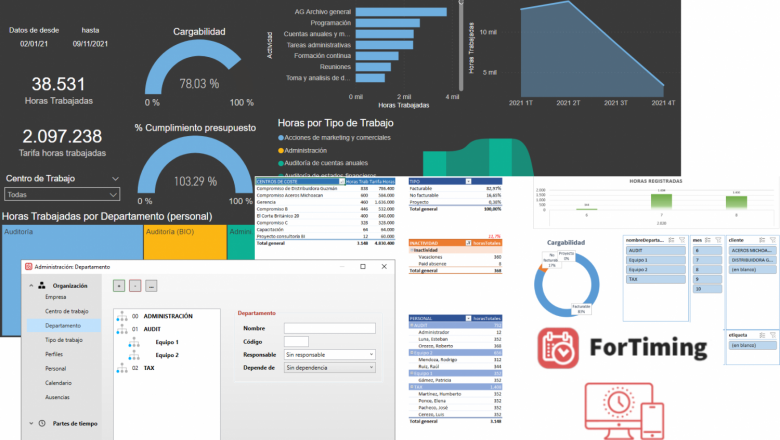Click the hierarchy icon next to TAX
The image size is (780, 440).
[121, 368]
